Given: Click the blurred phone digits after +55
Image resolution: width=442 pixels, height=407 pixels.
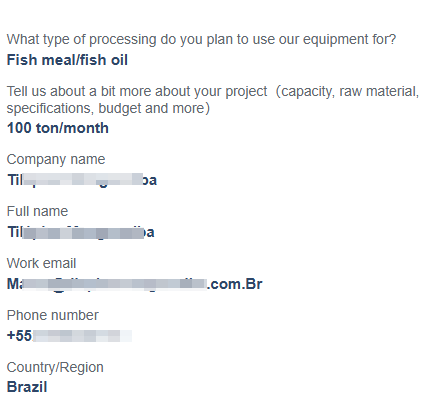Looking at the screenshot, I should coord(82,336).
